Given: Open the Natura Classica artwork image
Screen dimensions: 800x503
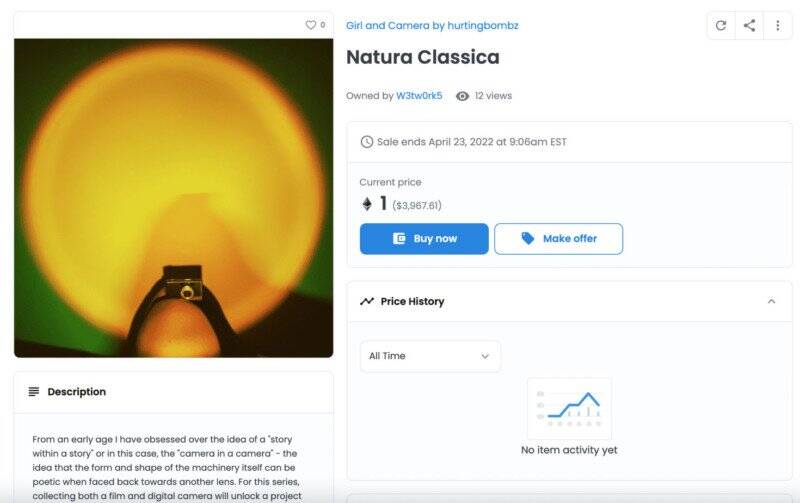Looking at the screenshot, I should 173,198.
